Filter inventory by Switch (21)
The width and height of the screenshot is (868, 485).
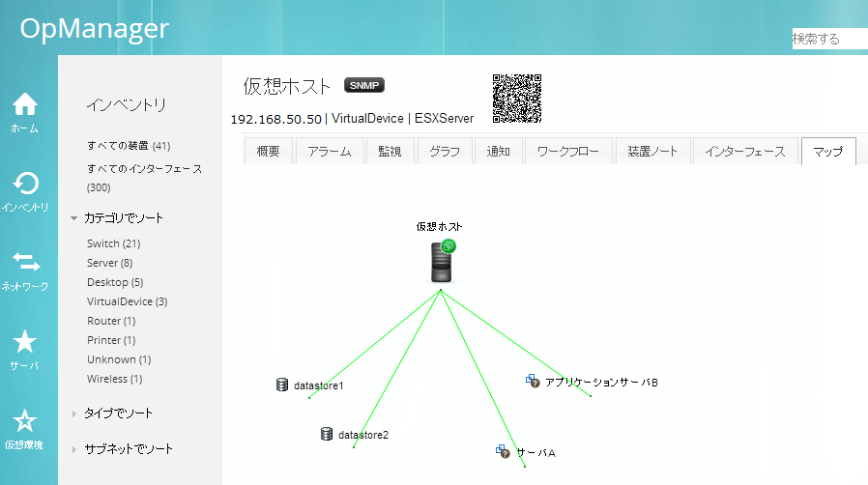coord(114,243)
